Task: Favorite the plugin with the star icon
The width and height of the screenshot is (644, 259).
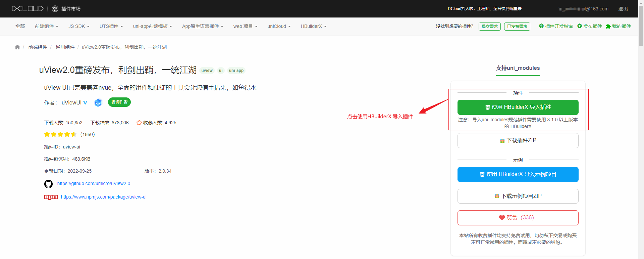Action: coord(139,123)
